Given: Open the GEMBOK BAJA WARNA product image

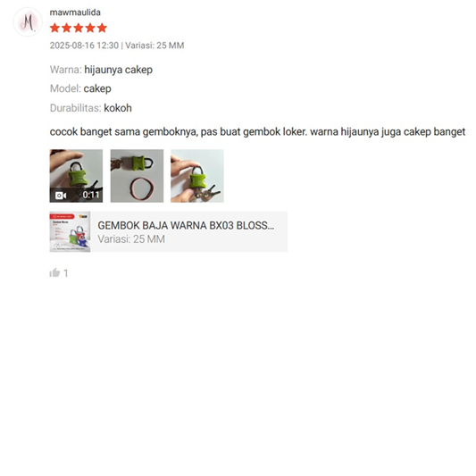Looking at the screenshot, I should click(x=71, y=231).
